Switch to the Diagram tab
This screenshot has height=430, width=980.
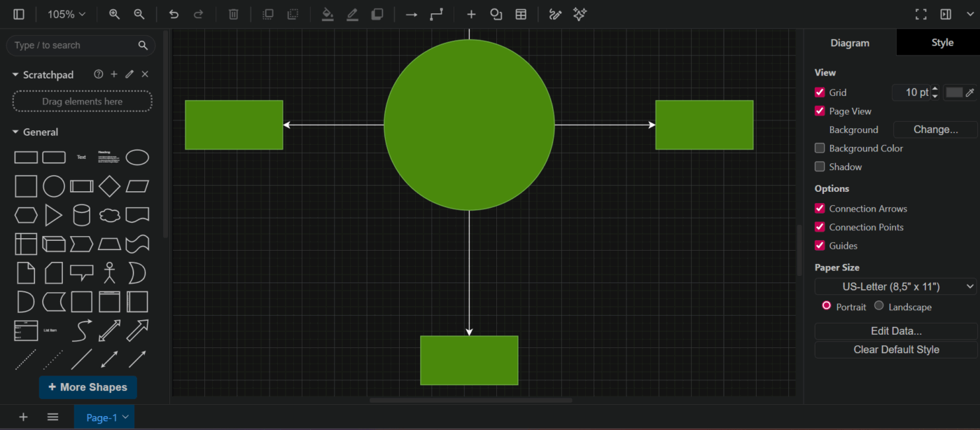850,43
